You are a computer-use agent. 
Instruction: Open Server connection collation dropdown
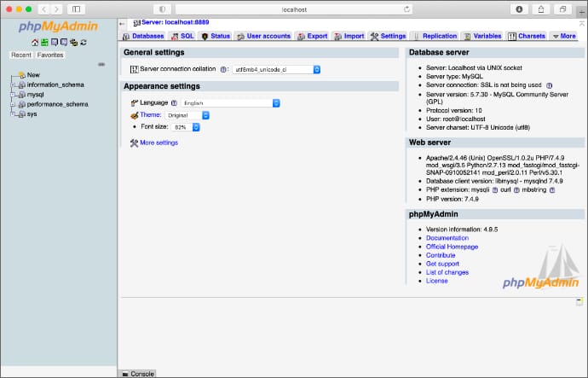(x=276, y=69)
